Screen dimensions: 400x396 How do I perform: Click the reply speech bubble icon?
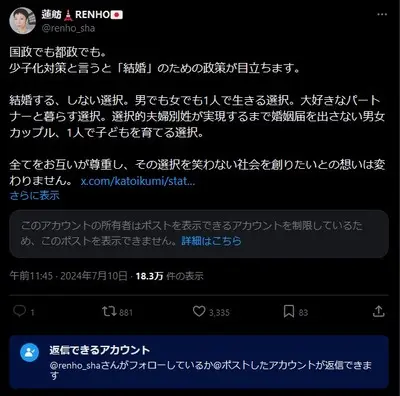[19, 311]
